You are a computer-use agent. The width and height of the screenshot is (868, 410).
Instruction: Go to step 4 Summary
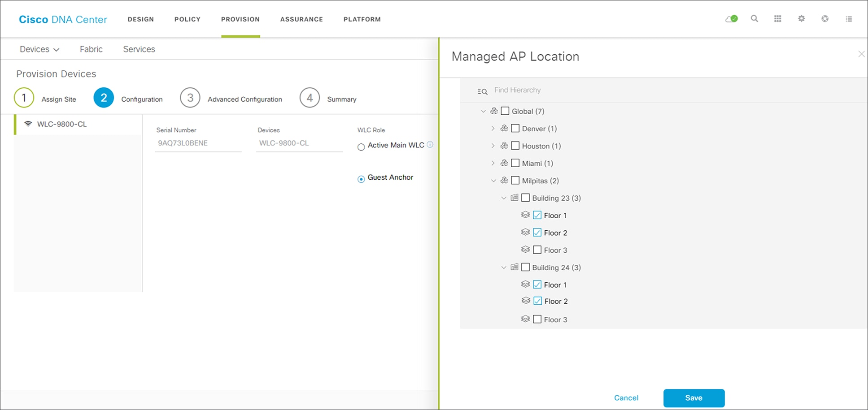click(328, 98)
